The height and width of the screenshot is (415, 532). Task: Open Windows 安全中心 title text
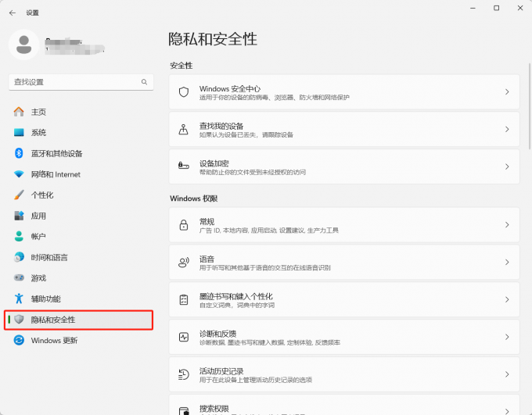tap(230, 89)
